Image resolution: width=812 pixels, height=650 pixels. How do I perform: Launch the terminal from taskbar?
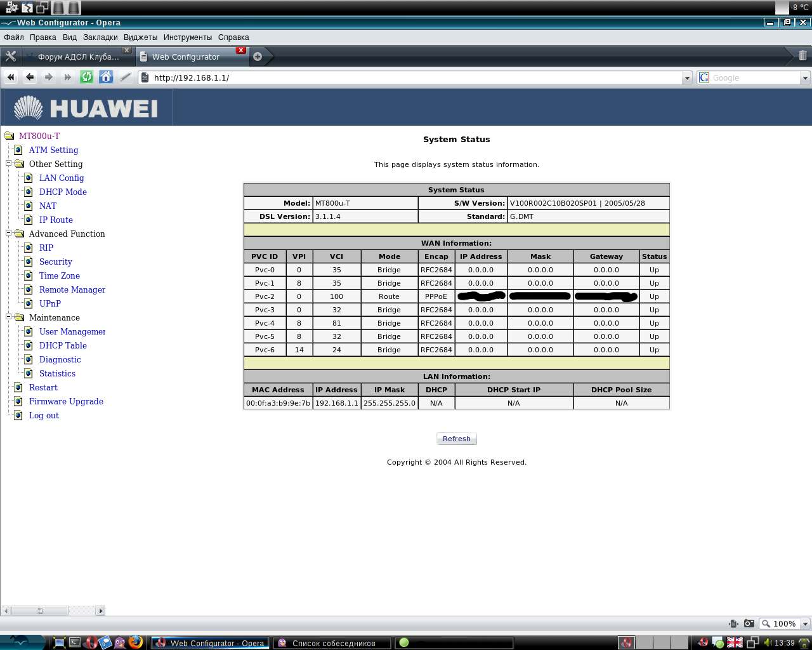click(x=75, y=642)
